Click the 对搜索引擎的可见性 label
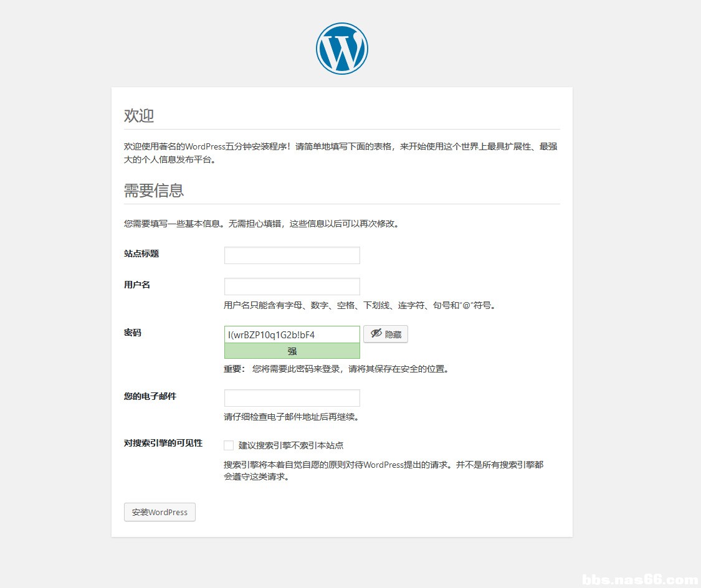The width and height of the screenshot is (701, 588). (x=163, y=443)
